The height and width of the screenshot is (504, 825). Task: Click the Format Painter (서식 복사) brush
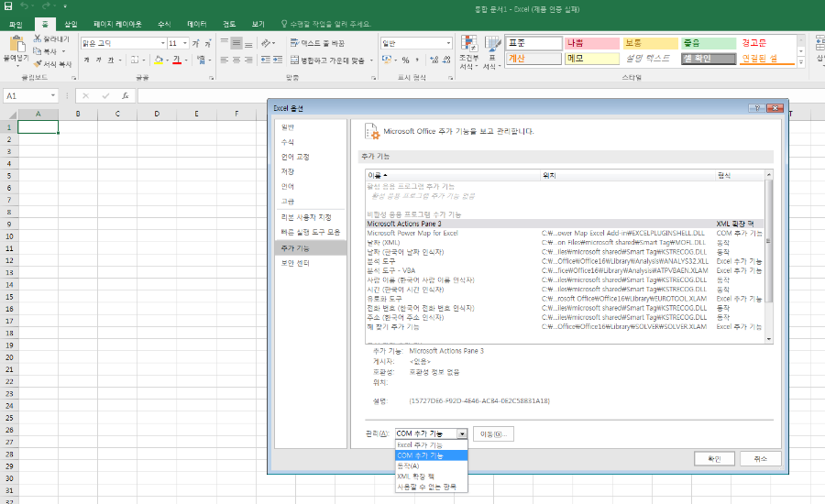[x=38, y=63]
